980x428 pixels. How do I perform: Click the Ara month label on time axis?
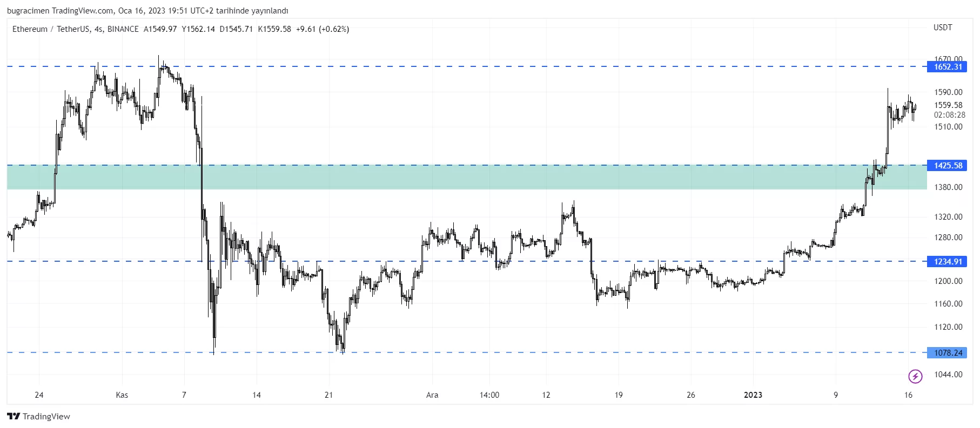[432, 395]
